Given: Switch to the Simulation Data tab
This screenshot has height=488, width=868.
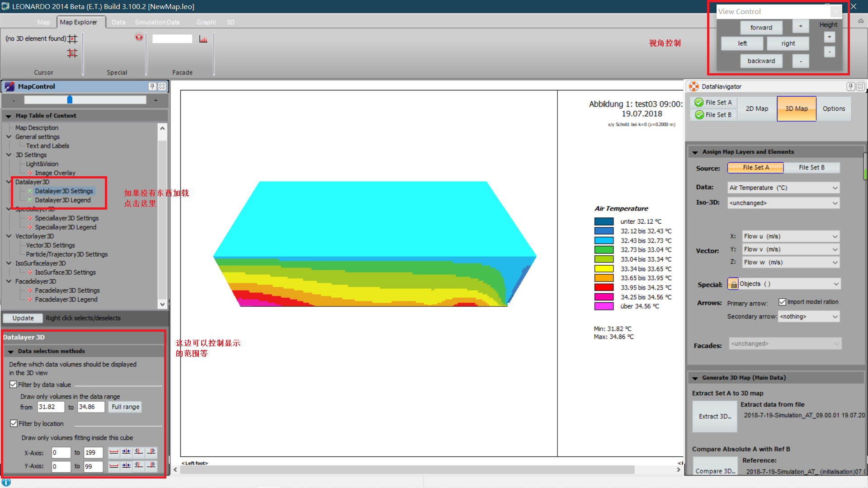Looking at the screenshot, I should point(157,22).
